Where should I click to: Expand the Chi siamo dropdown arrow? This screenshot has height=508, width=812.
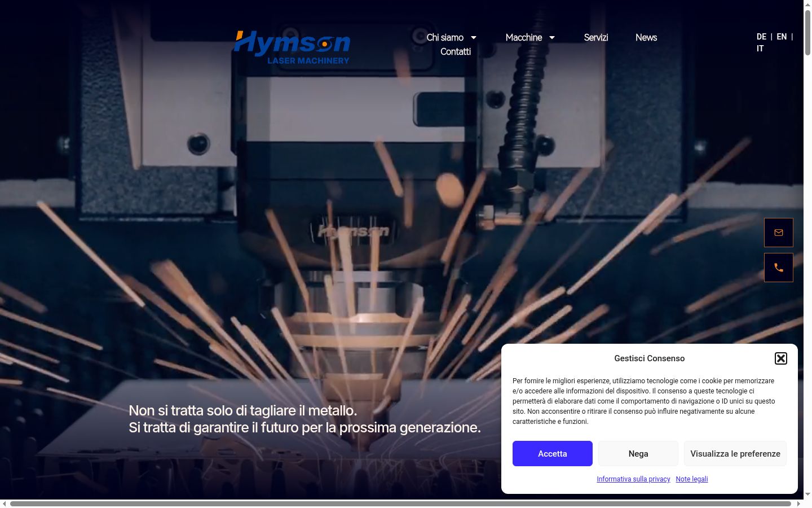tap(474, 38)
